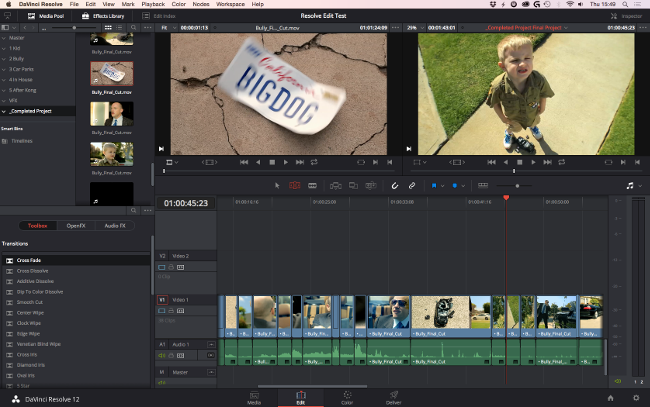Click the Insert clip edit icon

(335, 186)
